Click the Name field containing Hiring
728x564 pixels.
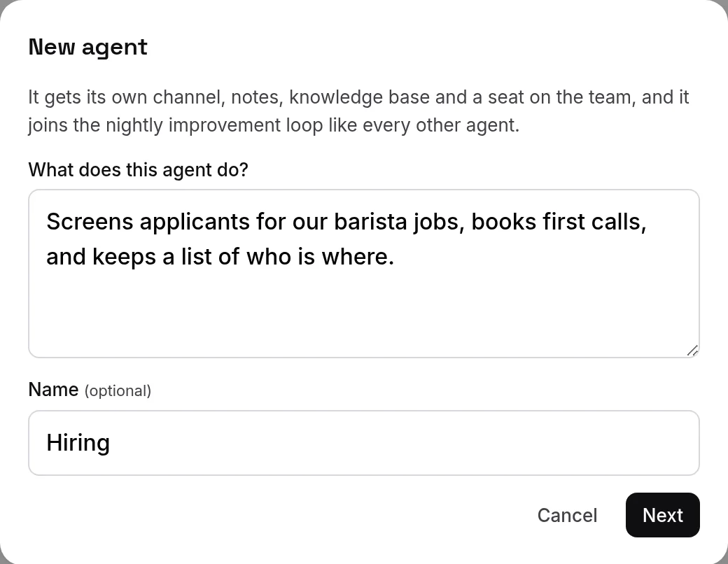(x=364, y=443)
